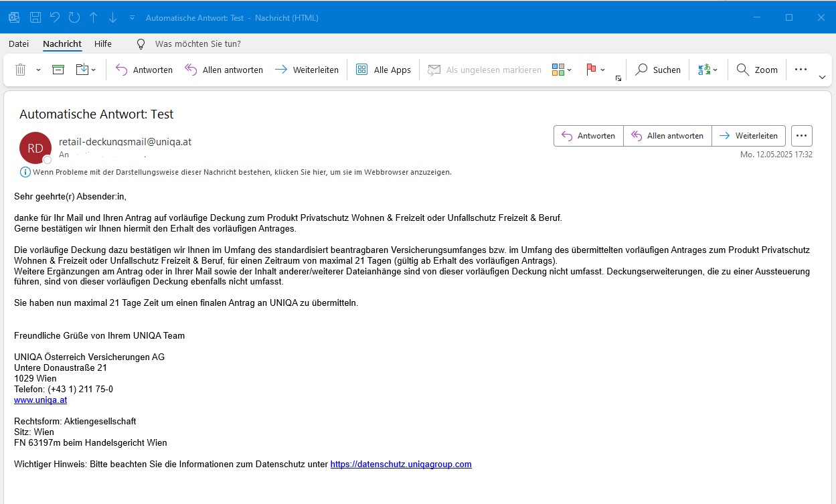Image resolution: width=836 pixels, height=504 pixels.
Task: Expand the follow-up flag dropdown arrow
Action: coord(603,70)
